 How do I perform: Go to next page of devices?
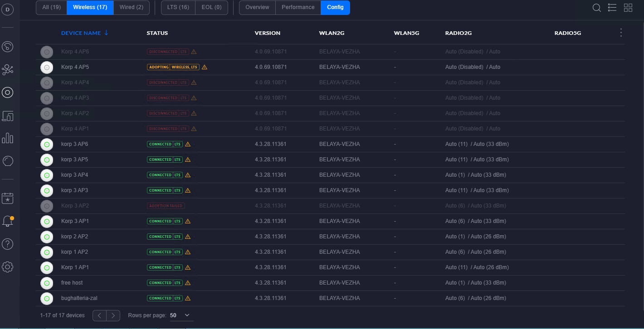pos(113,315)
